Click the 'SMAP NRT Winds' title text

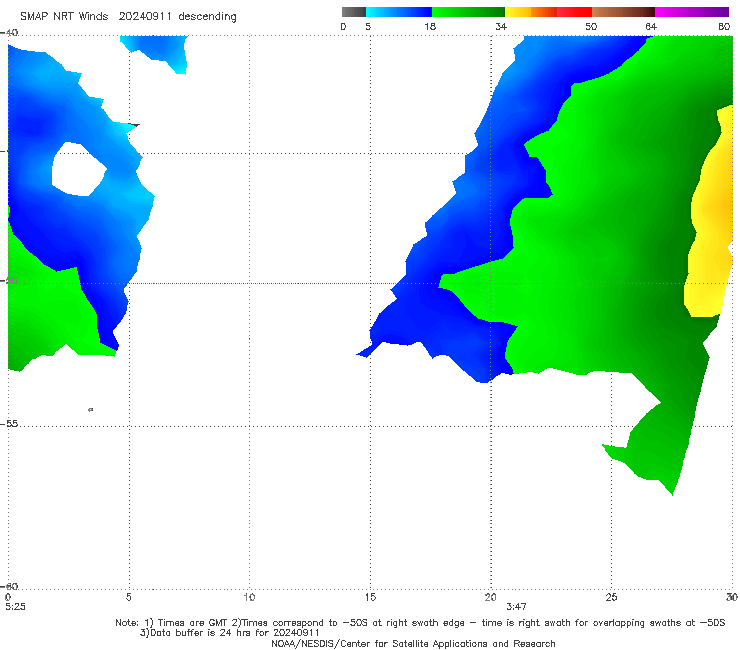click(64, 16)
